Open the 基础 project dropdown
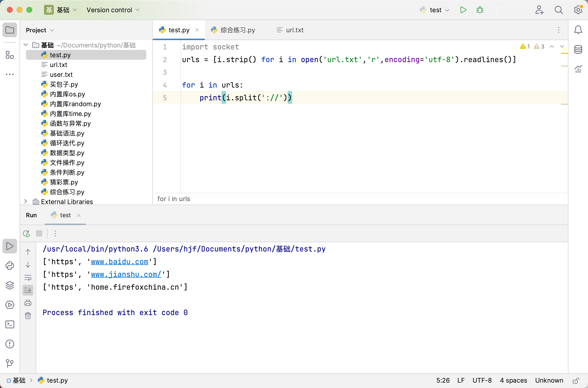The image size is (588, 388). (x=61, y=10)
